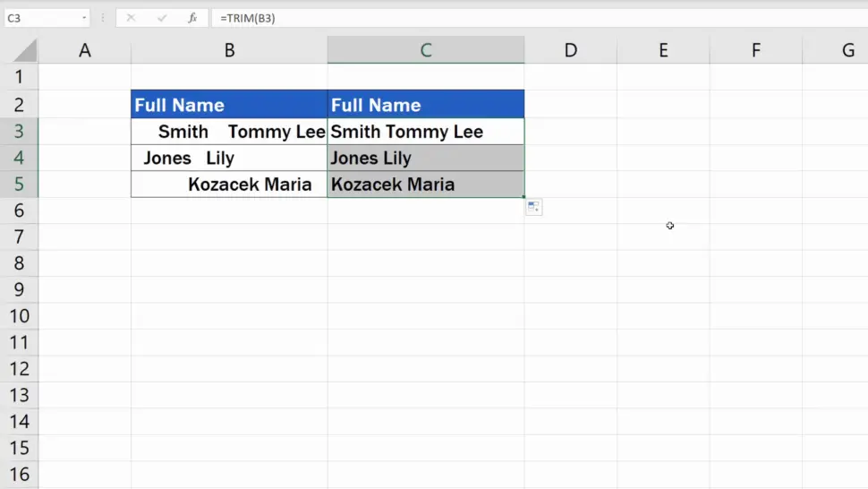Select the column B header
The width and height of the screenshot is (868, 489).
coord(229,51)
